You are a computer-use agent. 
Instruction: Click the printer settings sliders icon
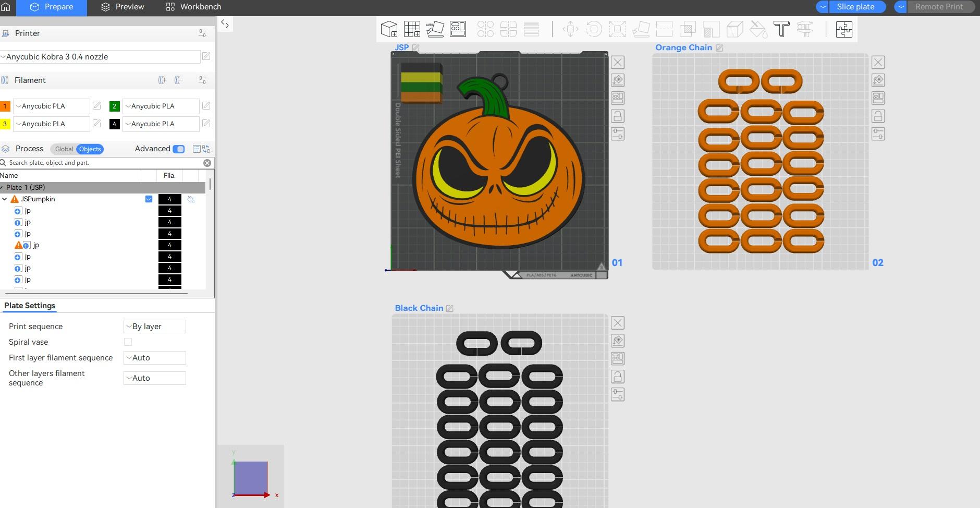point(202,33)
